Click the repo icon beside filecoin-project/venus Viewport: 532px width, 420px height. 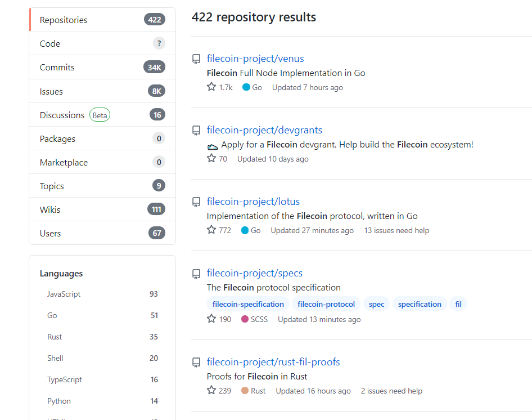(196, 59)
